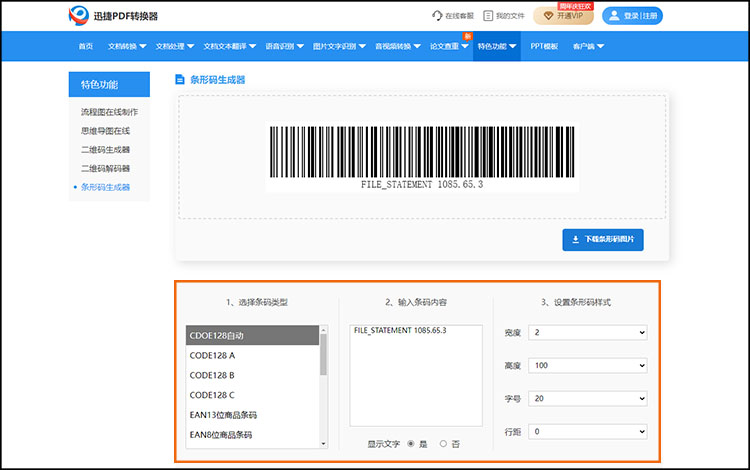Click the 条形码生成器 heading document icon
Image resolution: width=750 pixels, height=470 pixels.
tap(180, 79)
